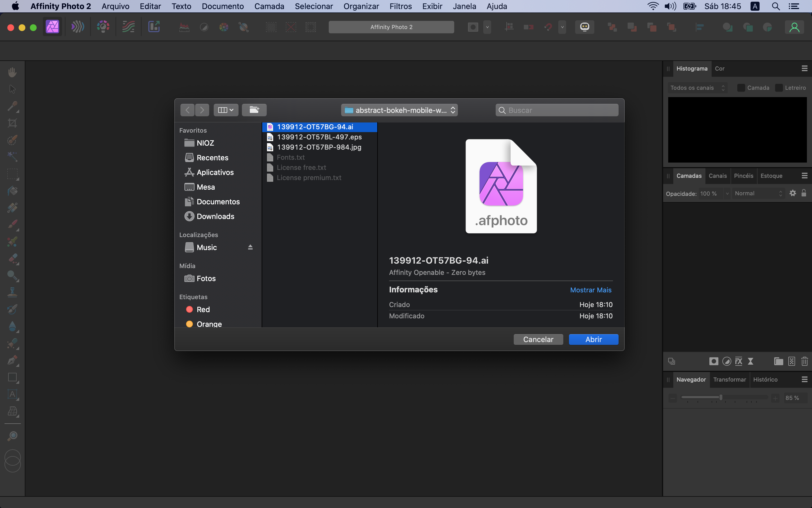
Task: Select the Flood Fill tool
Action: pos(12,191)
